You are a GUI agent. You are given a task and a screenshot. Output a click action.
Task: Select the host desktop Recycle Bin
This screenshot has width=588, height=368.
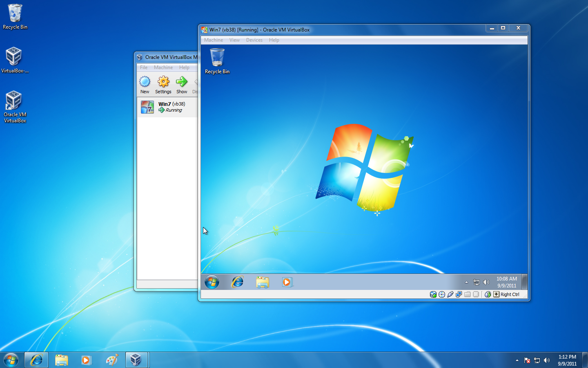(x=15, y=17)
